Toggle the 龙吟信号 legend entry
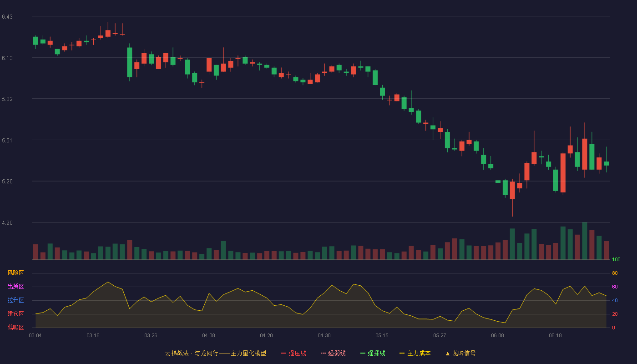This screenshot has height=364, width=637. point(460,353)
